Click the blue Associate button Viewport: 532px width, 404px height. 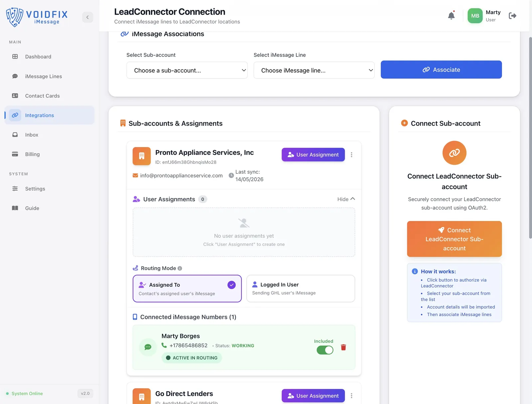tap(441, 69)
